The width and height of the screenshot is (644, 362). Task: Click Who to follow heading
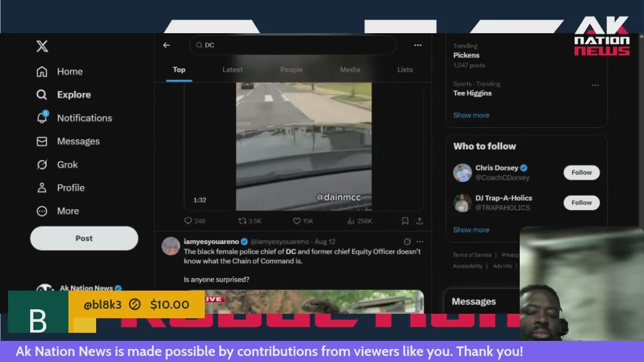[485, 146]
